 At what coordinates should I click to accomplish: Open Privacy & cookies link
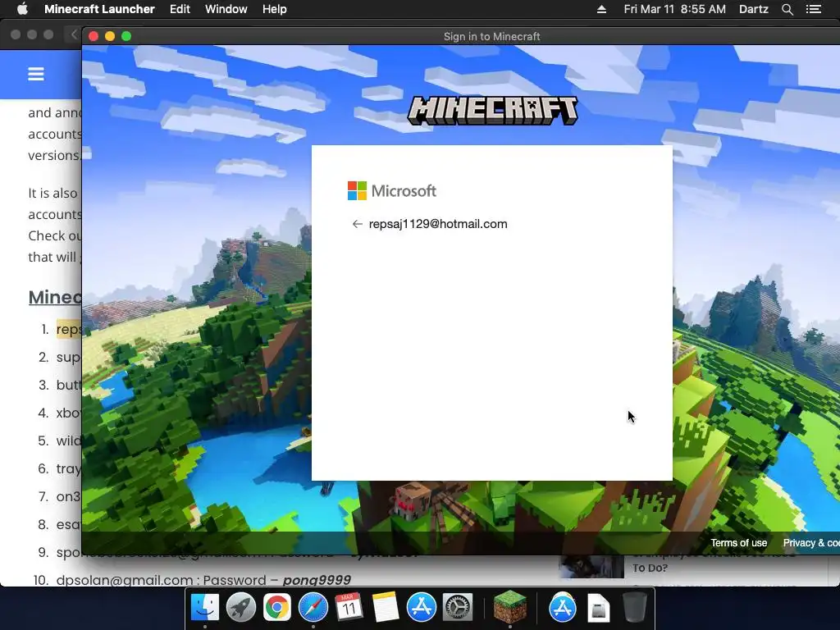point(811,543)
